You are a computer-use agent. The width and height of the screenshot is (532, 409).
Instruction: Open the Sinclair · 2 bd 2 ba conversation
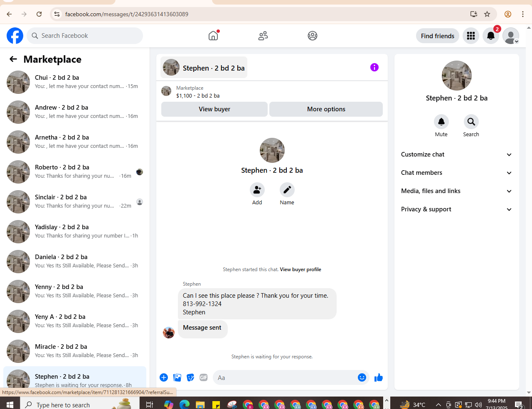pos(75,202)
